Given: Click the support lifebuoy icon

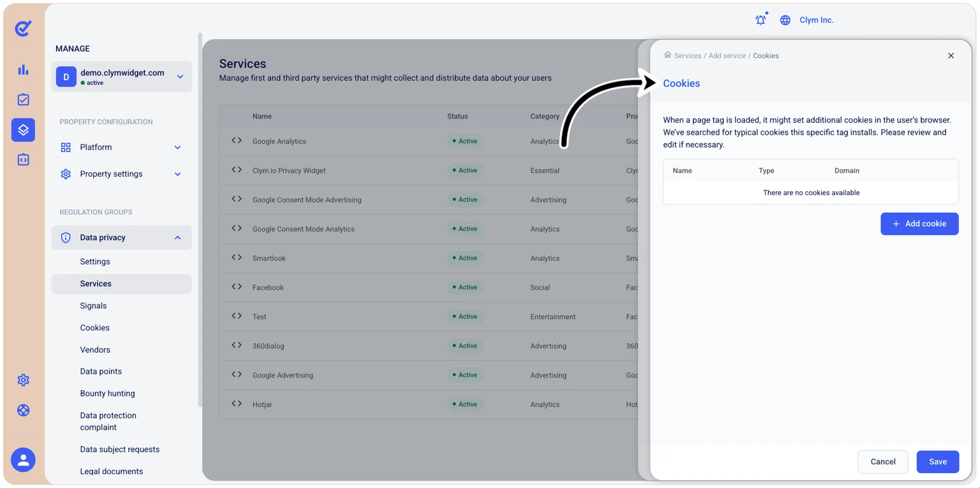Looking at the screenshot, I should (x=23, y=410).
